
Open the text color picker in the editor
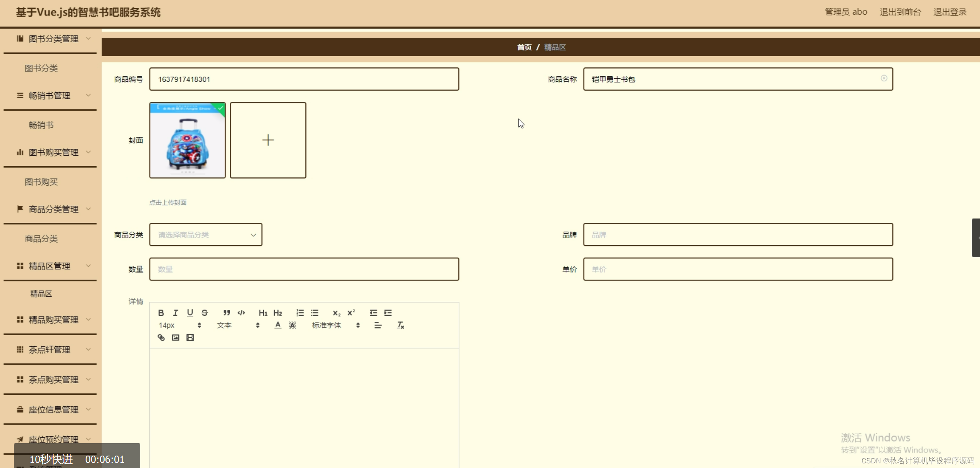[x=277, y=325]
